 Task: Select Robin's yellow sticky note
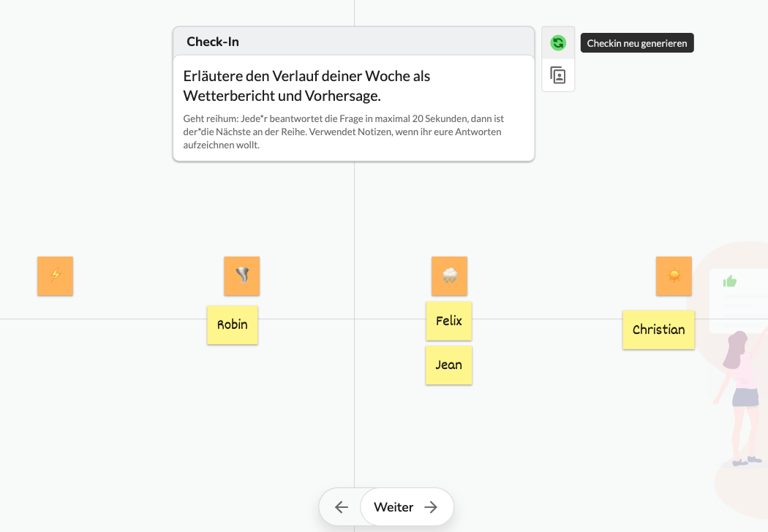click(233, 325)
